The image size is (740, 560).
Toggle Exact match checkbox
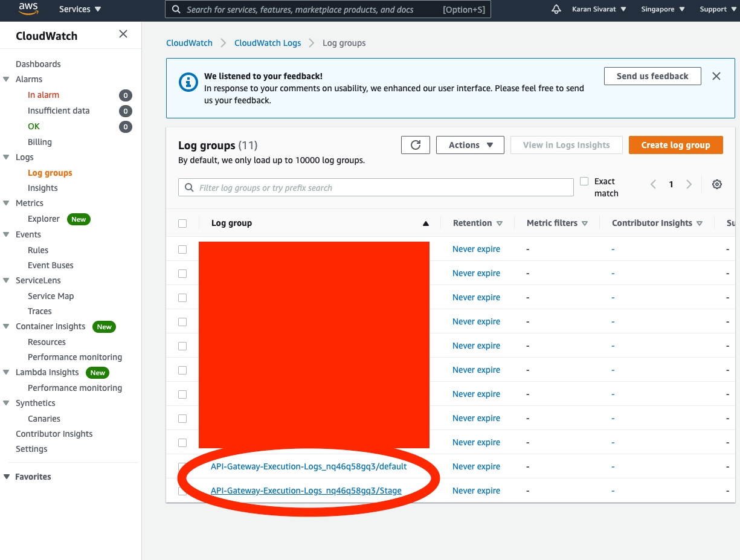[584, 181]
